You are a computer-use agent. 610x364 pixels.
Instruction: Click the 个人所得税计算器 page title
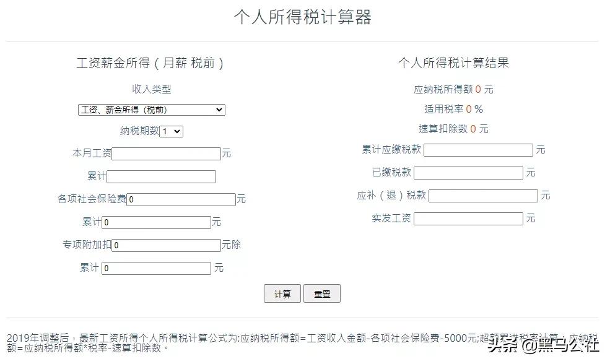point(305,17)
